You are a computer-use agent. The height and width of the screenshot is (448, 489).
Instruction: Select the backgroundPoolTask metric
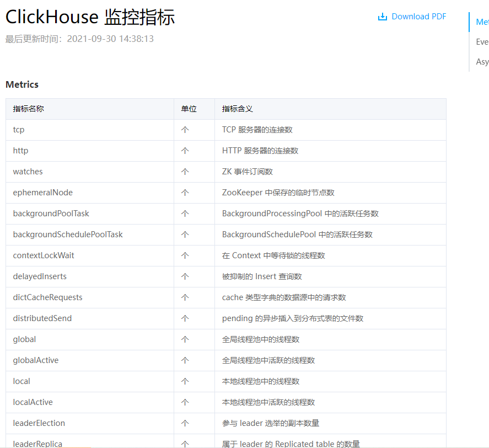(x=50, y=214)
